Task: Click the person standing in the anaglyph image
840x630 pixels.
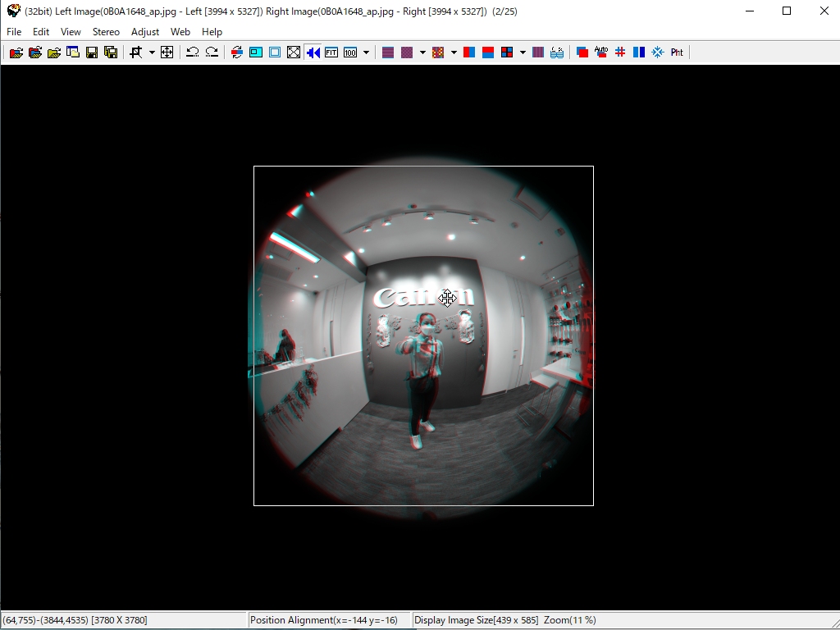Action: pyautogui.click(x=424, y=379)
